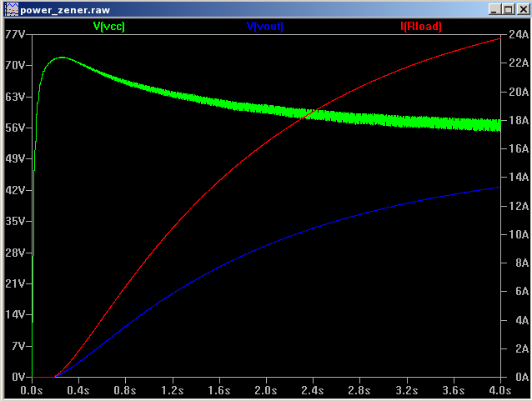
Task: Click the 14A right axis label
Action: pos(519,177)
